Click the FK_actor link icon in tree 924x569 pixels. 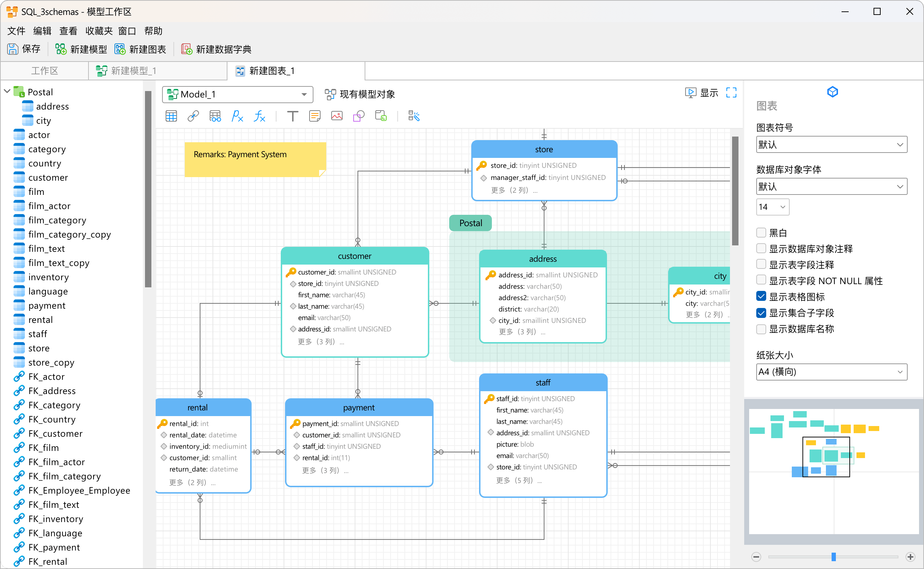19,376
